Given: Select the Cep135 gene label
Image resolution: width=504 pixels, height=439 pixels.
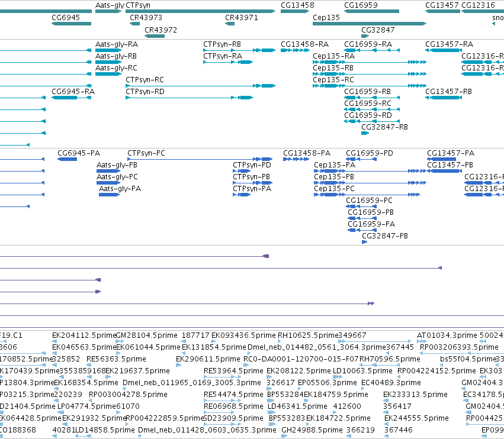Looking at the screenshot, I should coord(326,17).
